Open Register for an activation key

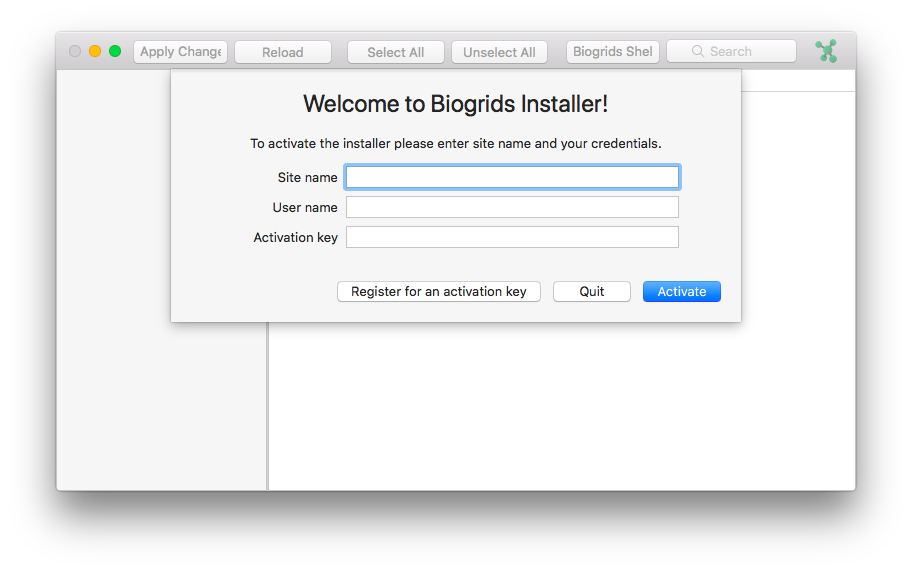438,292
